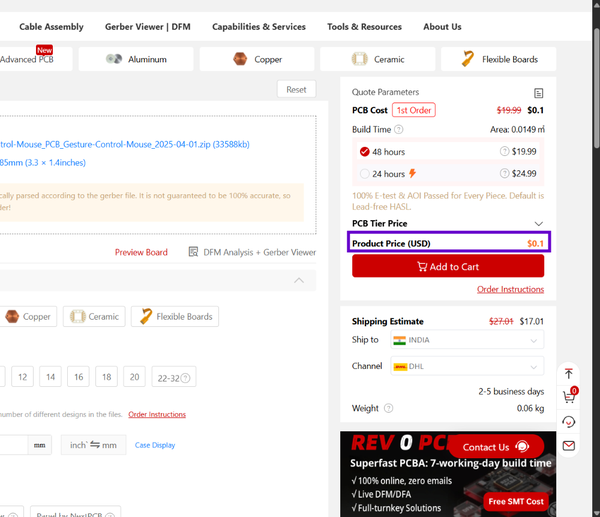Open the shipping Channel DHL dropdown
The height and width of the screenshot is (517, 600).
coord(467,366)
